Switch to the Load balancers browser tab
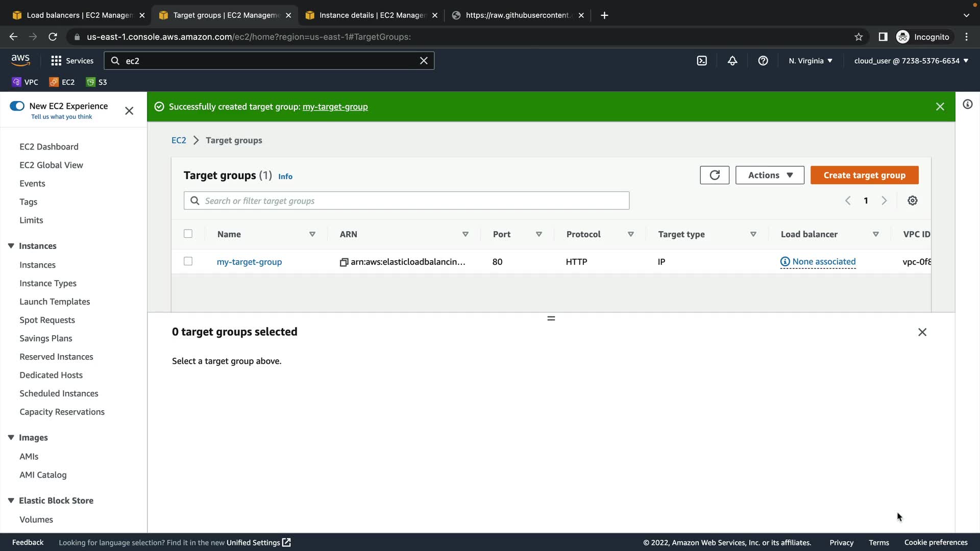This screenshot has width=980, height=551. coord(79,15)
